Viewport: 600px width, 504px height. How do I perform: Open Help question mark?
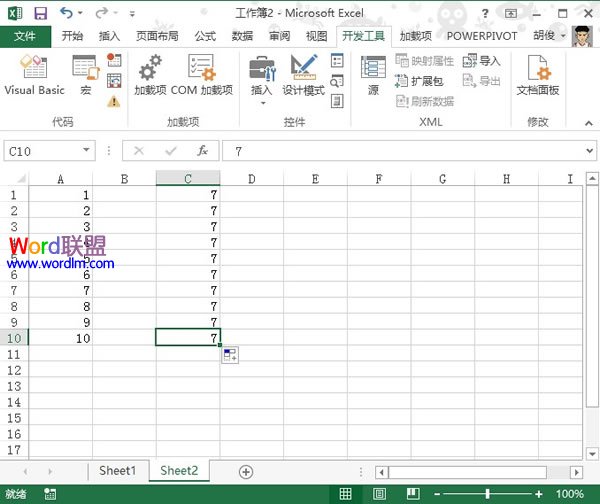(485, 14)
